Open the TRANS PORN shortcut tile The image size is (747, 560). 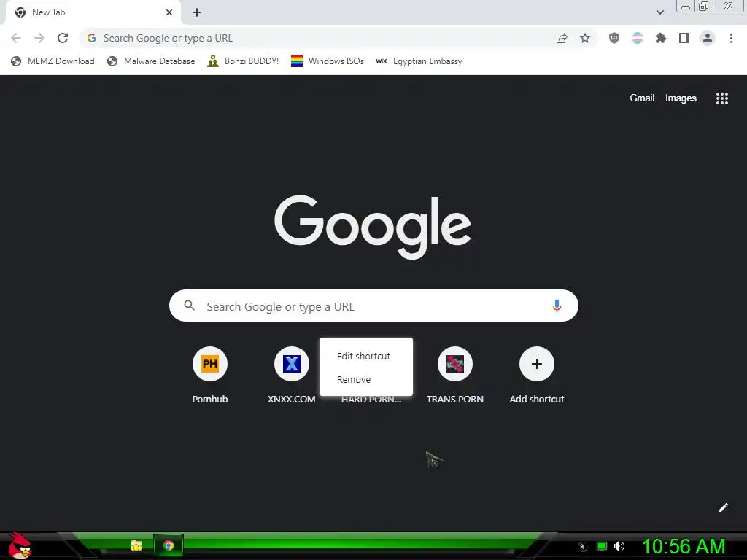pos(455,376)
